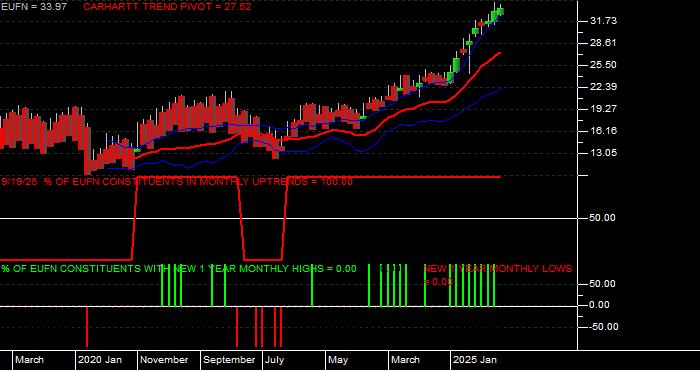Click the 2025 Jan date marker
The height and width of the screenshot is (370, 700).
pos(475,360)
